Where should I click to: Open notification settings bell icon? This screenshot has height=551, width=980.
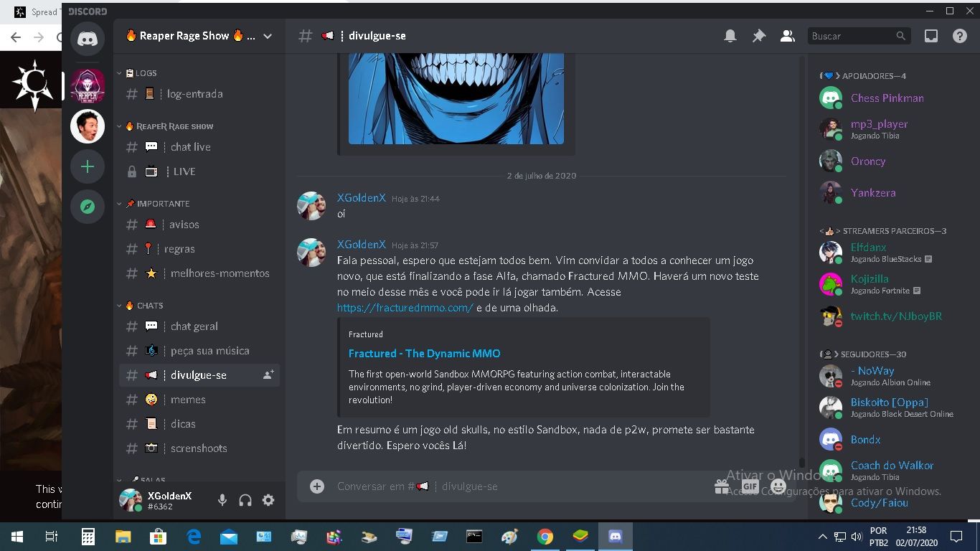click(730, 36)
